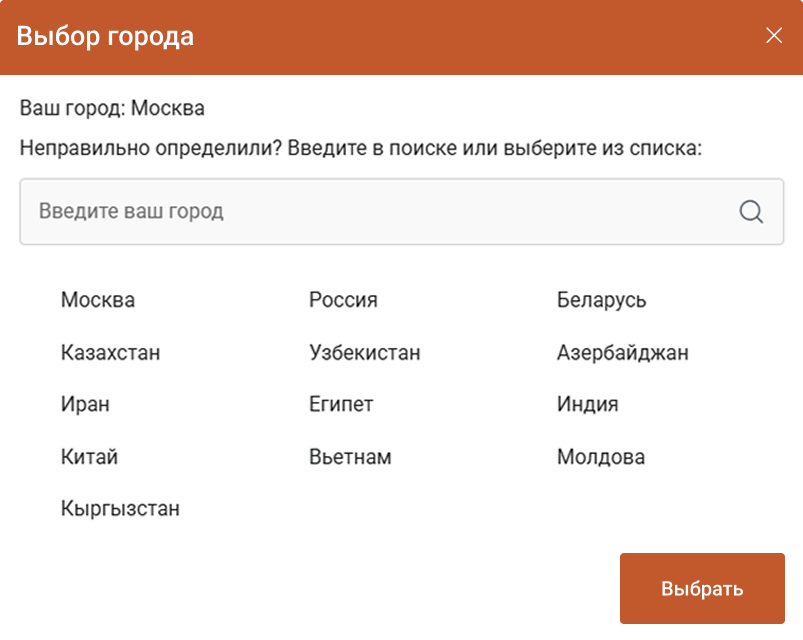Select Узбекистан from the list
Screen dimensions: 803x640
coord(364,352)
